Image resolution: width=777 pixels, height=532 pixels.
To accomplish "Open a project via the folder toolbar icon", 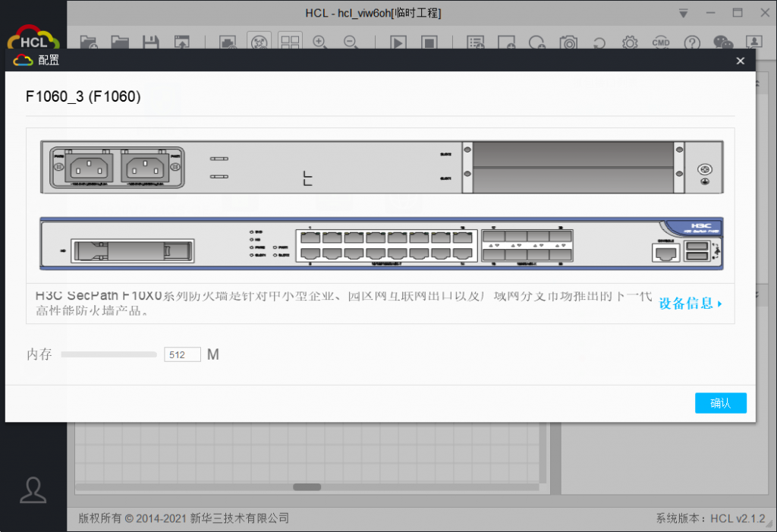I will click(x=120, y=42).
